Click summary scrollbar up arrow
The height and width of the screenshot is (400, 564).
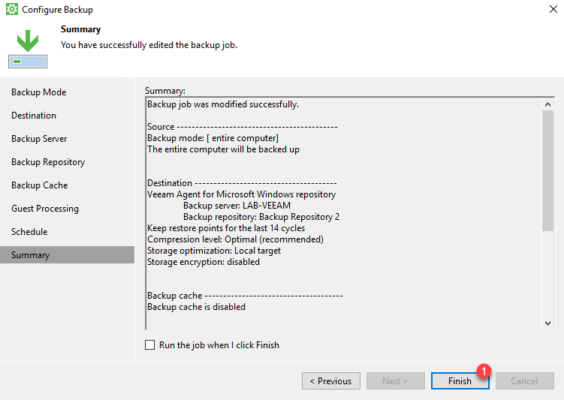tap(547, 104)
